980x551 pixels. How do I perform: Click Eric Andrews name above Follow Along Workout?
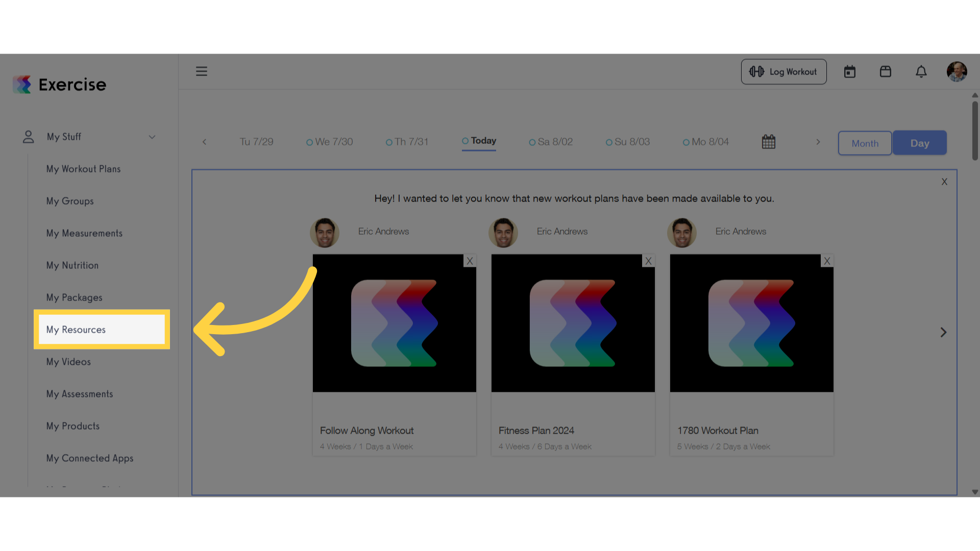click(383, 232)
